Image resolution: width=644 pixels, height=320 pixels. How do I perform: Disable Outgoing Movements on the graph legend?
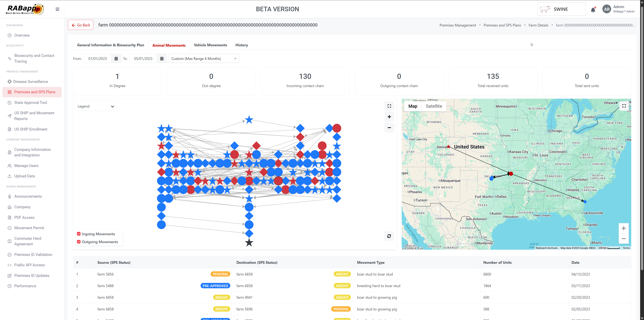[79, 242]
